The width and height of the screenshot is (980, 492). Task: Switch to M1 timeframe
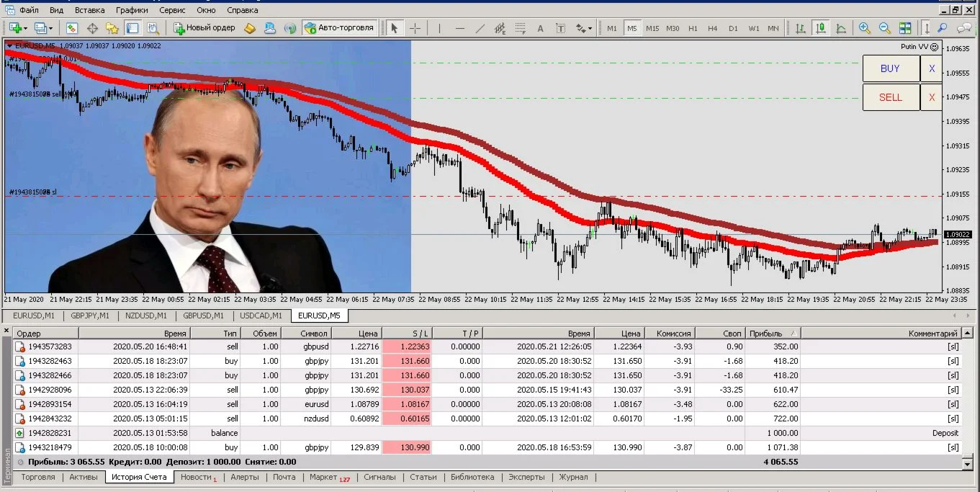[612, 28]
